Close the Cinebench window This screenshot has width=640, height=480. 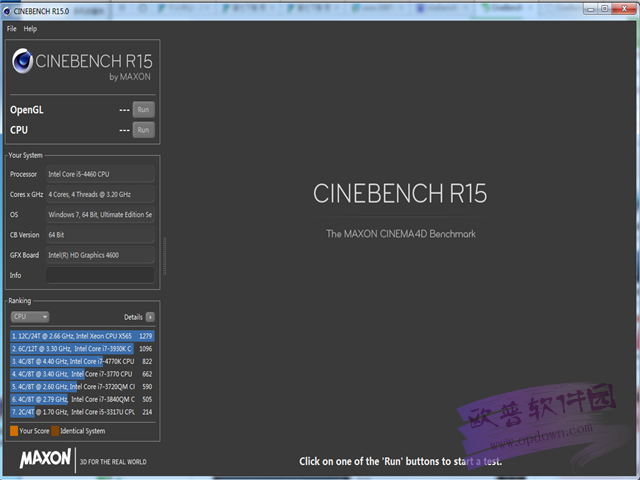pyautogui.click(x=624, y=9)
